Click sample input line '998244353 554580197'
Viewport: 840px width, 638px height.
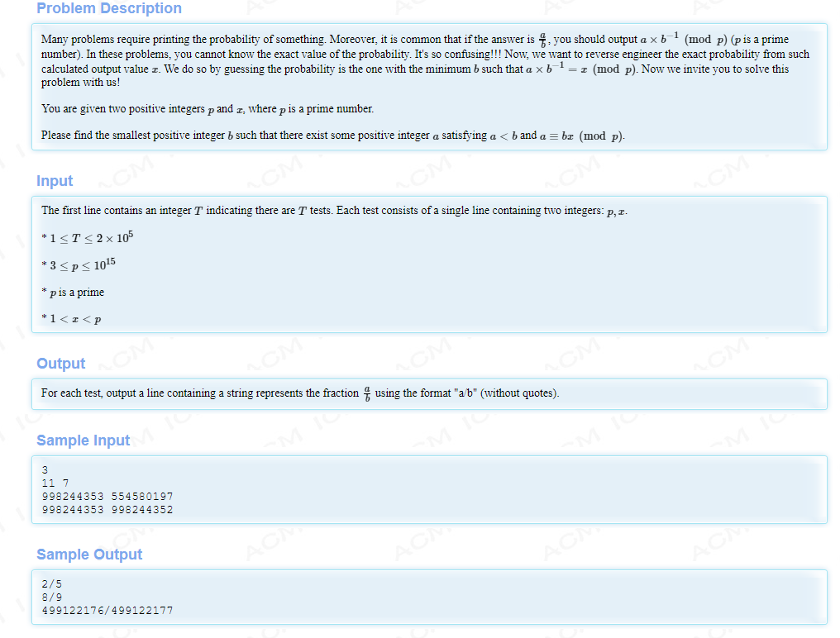coord(107,497)
